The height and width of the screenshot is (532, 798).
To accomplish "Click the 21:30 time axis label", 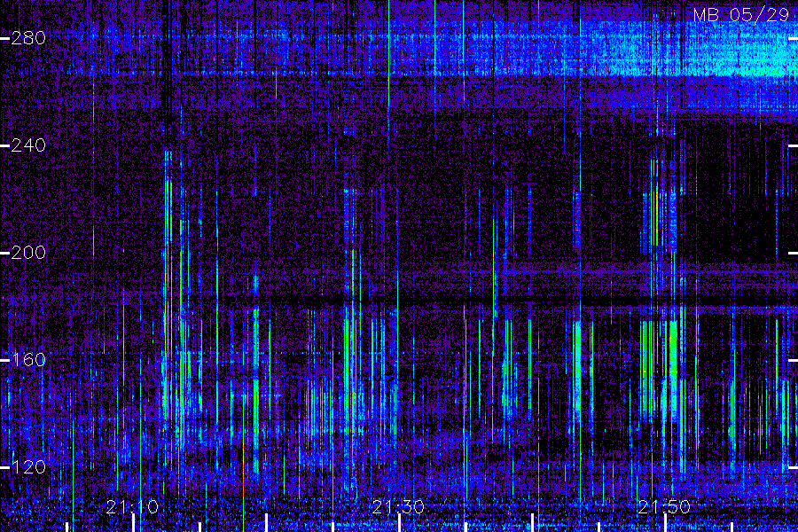I will pos(398,507).
